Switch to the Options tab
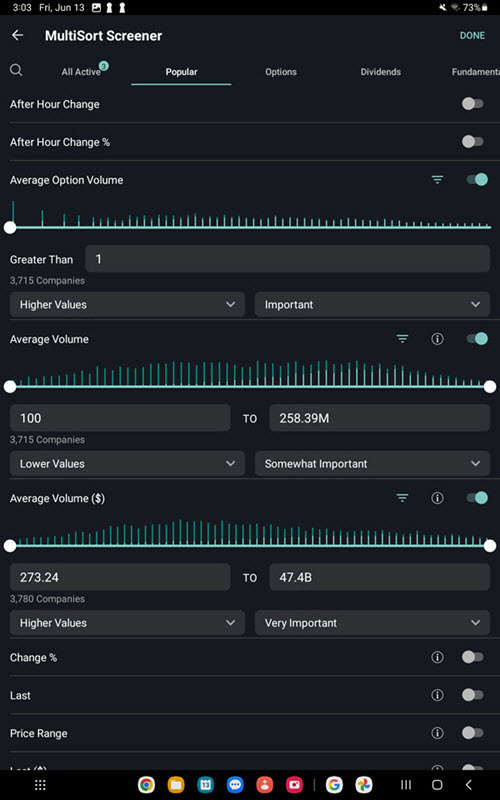Viewport: 500px width, 800px height. pyautogui.click(x=281, y=72)
